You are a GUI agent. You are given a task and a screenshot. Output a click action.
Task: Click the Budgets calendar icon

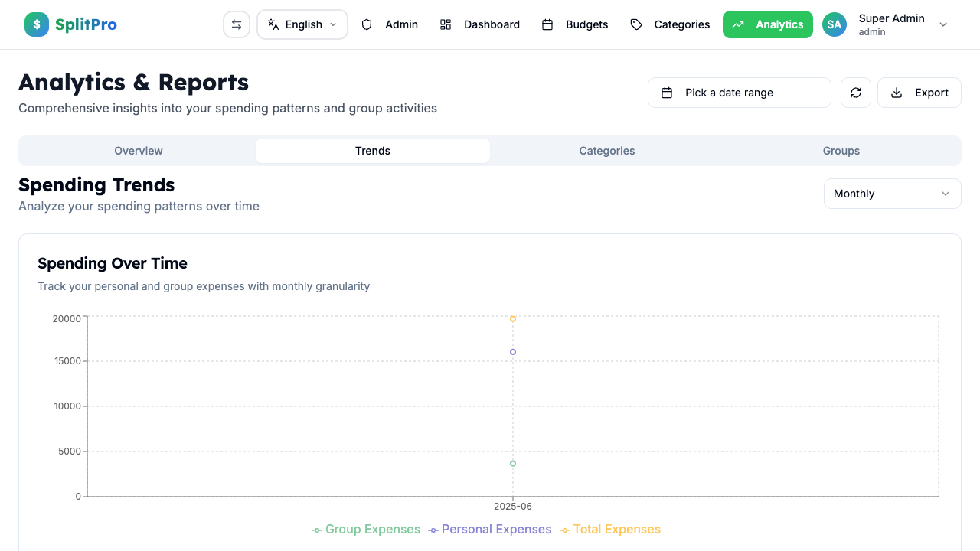tap(547, 24)
